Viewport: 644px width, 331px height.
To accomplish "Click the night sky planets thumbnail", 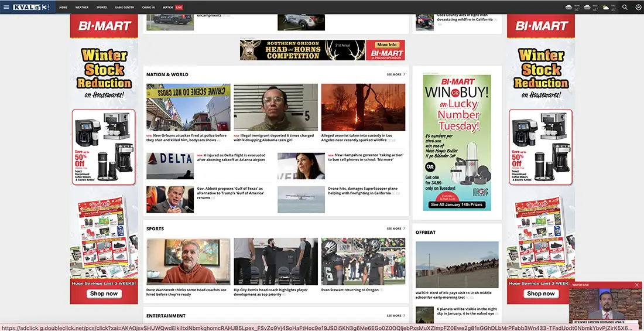I will pyautogui.click(x=424, y=315).
